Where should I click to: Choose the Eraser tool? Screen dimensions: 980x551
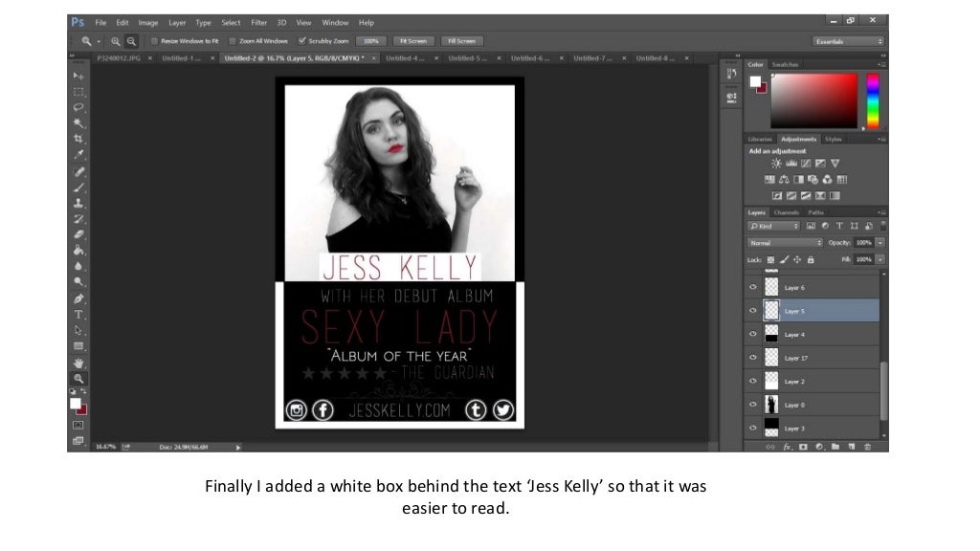78,234
